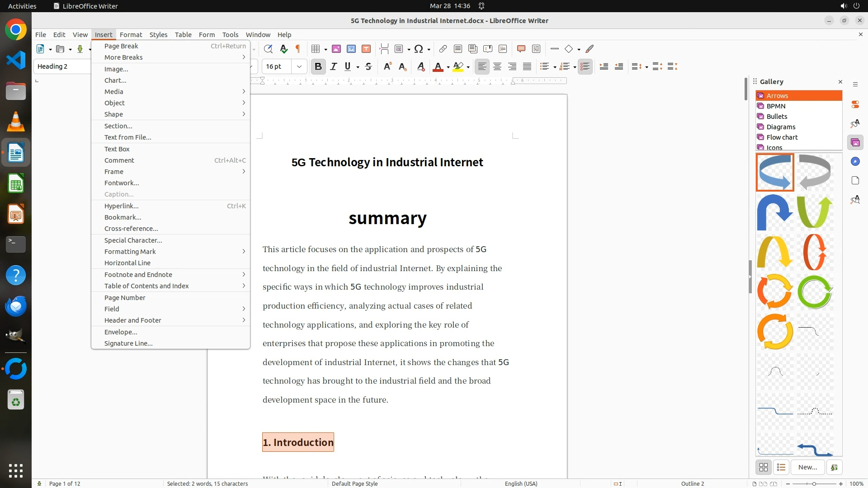Select the blue U-turn arrow thumbnail
The image size is (868, 488).
pyautogui.click(x=775, y=212)
